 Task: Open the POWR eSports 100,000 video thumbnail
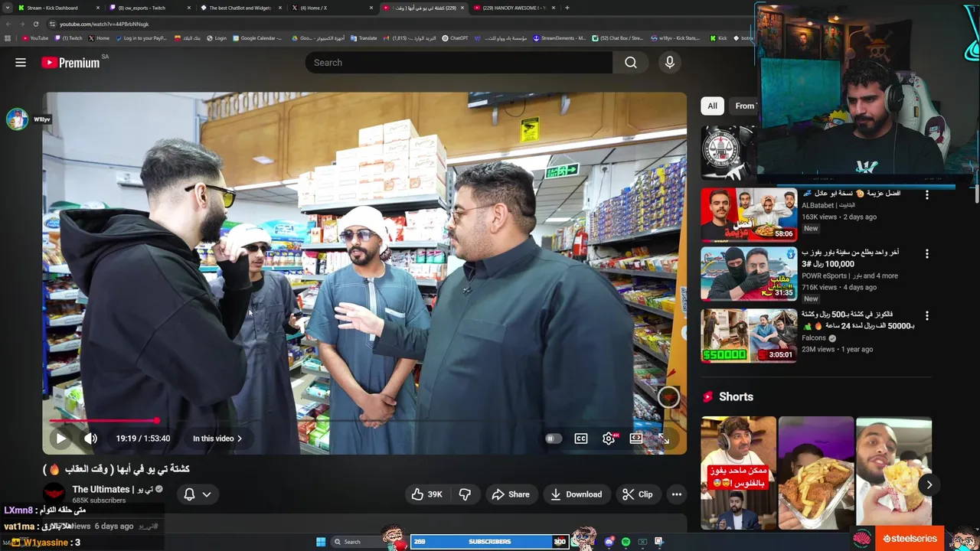click(x=749, y=273)
